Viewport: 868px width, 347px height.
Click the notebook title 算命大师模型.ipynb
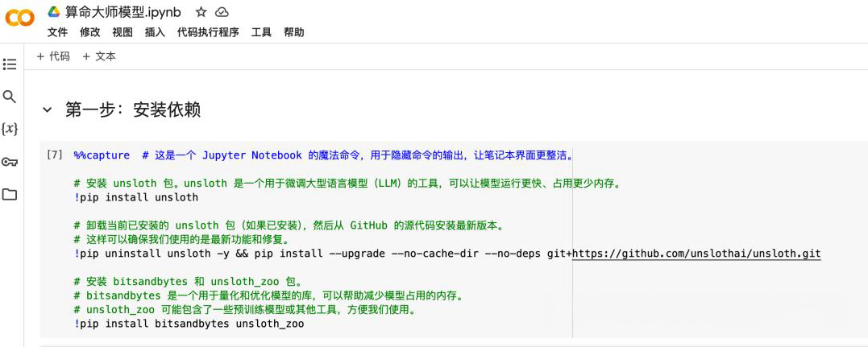coord(123,11)
